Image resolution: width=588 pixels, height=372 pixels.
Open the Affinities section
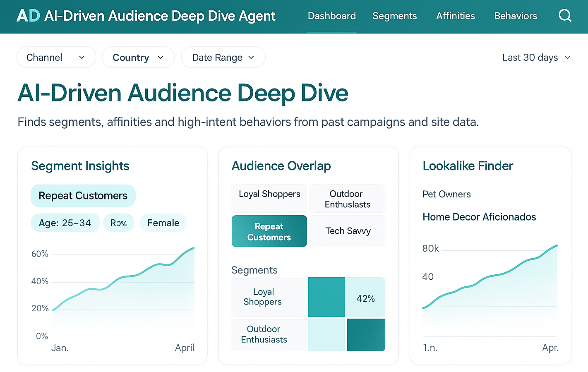tap(455, 16)
